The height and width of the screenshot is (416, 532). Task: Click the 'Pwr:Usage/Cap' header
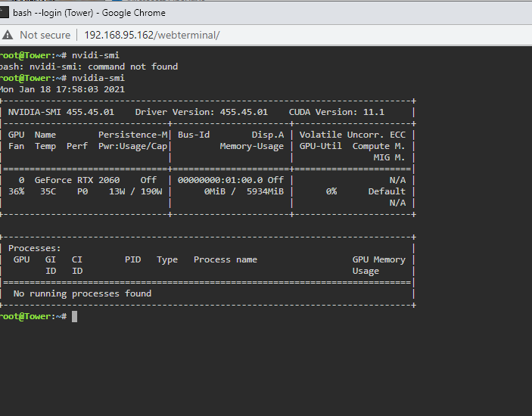[133, 147]
